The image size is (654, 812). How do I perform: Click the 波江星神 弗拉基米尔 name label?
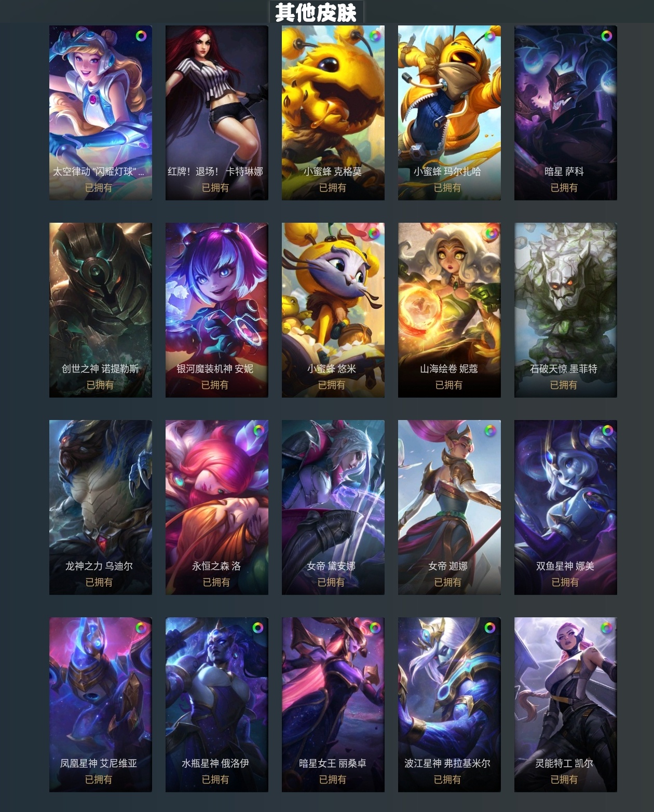coord(447,763)
